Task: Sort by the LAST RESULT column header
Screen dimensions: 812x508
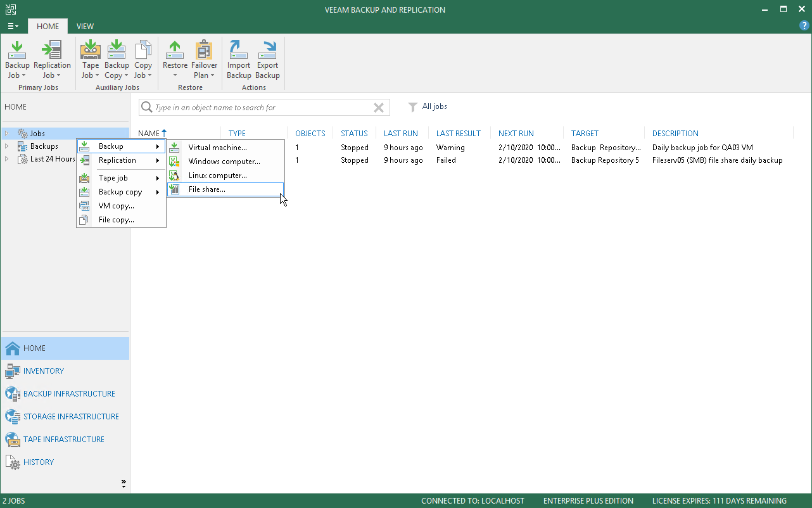Action: coord(459,134)
